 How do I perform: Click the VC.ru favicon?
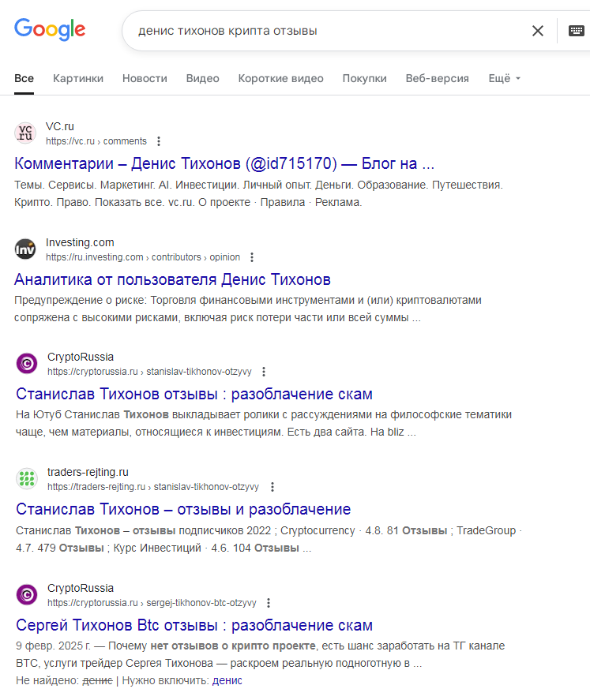click(26, 133)
